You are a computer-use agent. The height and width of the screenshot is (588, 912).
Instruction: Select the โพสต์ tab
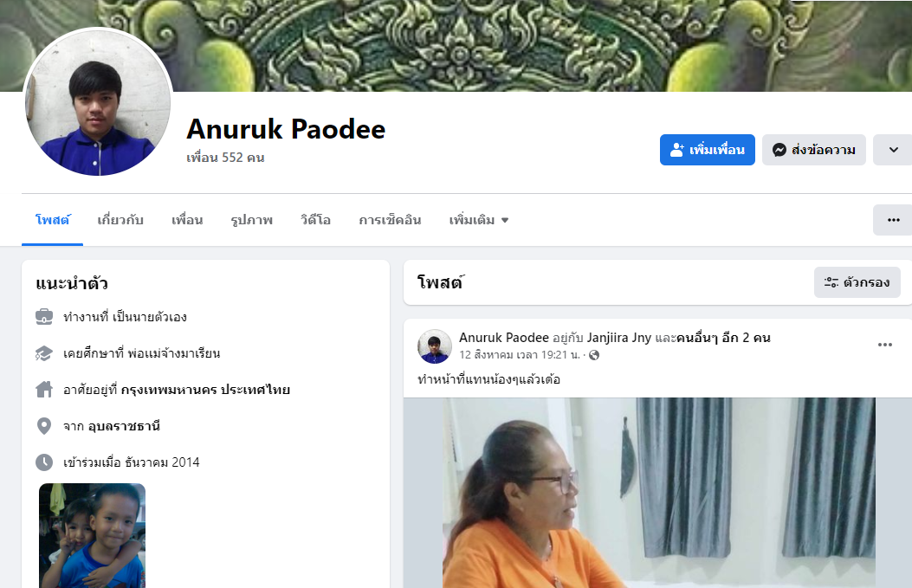[52, 221]
